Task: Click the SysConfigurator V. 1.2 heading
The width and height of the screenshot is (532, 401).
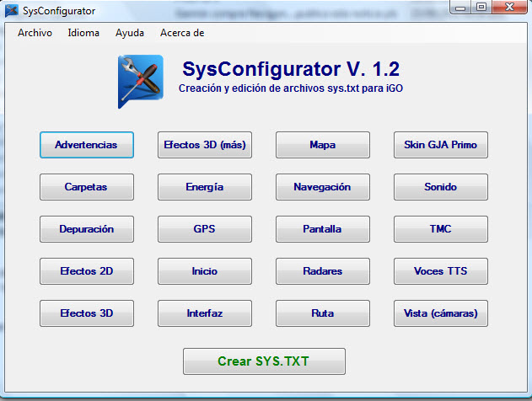Action: (291, 69)
